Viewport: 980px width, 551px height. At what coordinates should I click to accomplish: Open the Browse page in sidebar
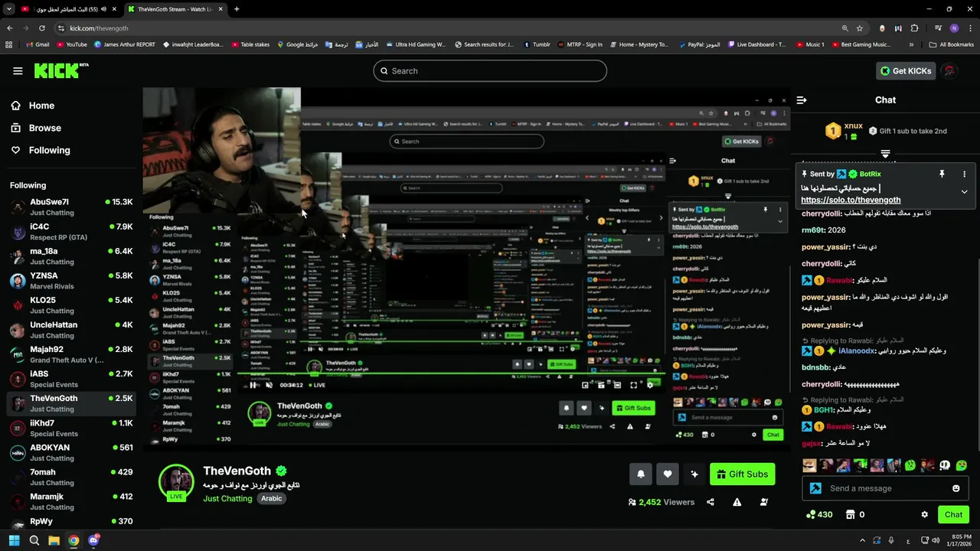click(36, 128)
